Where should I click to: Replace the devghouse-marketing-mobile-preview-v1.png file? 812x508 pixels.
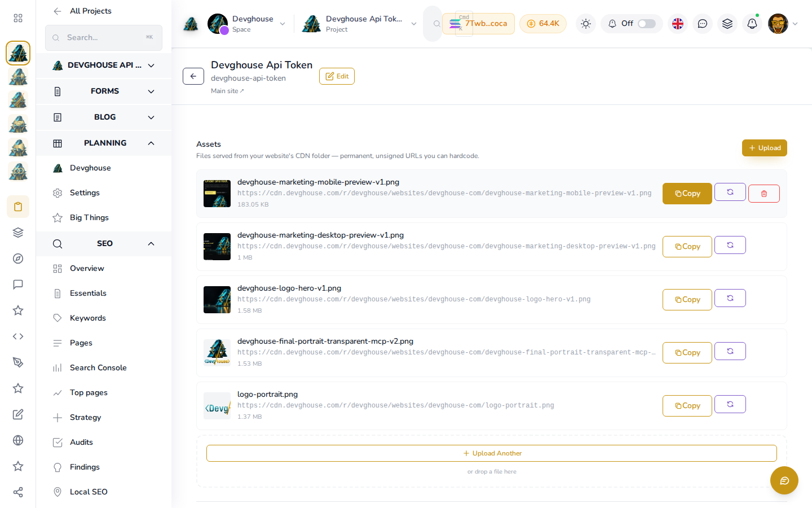tap(730, 192)
